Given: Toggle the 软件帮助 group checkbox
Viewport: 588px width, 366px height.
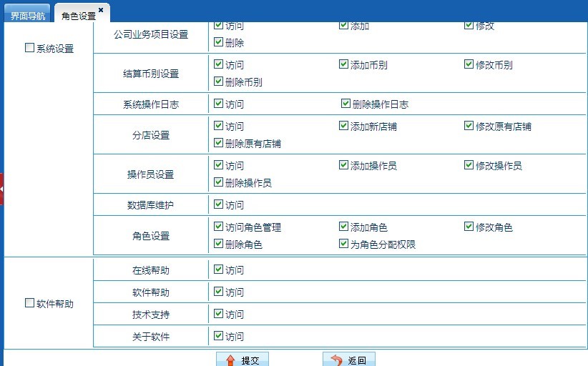Looking at the screenshot, I should (x=29, y=303).
